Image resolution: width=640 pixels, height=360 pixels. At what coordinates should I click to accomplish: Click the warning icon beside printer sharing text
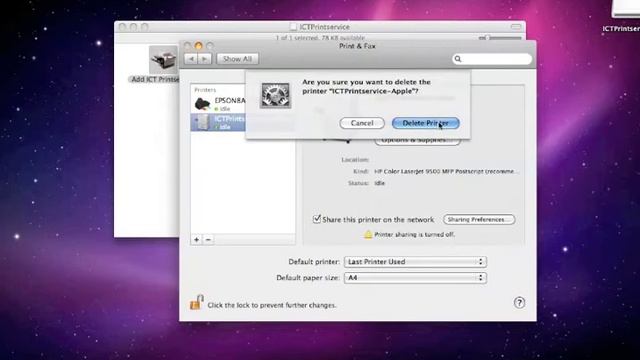(x=368, y=234)
